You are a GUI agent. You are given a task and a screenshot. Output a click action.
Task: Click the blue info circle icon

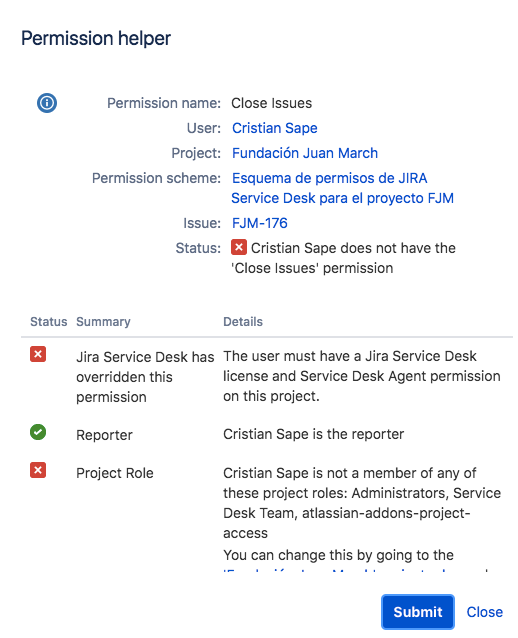(47, 103)
